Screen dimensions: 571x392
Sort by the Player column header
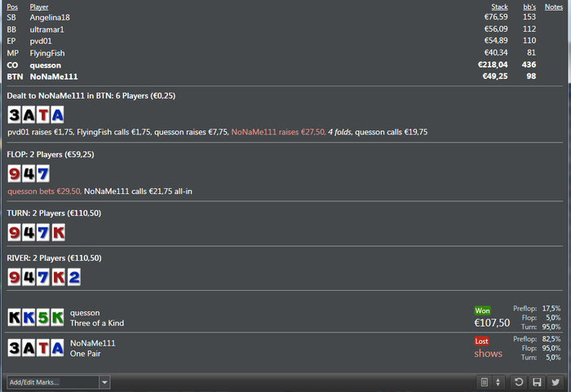(x=39, y=7)
